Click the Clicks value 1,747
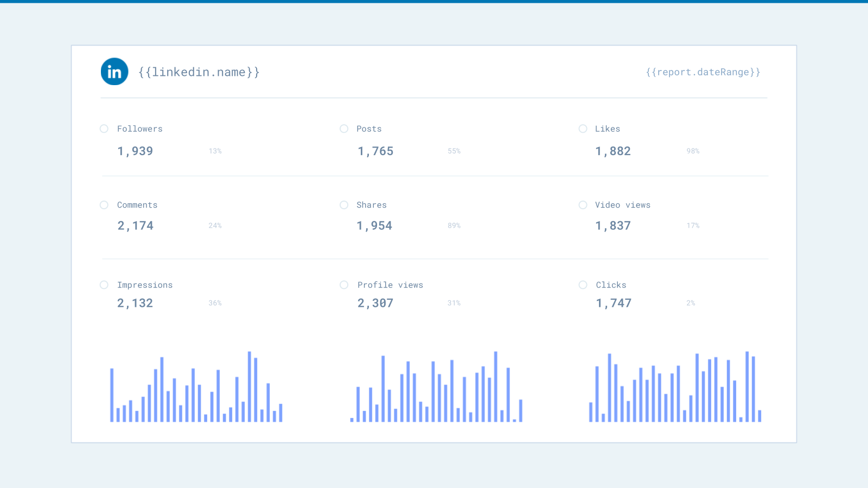 [614, 303]
